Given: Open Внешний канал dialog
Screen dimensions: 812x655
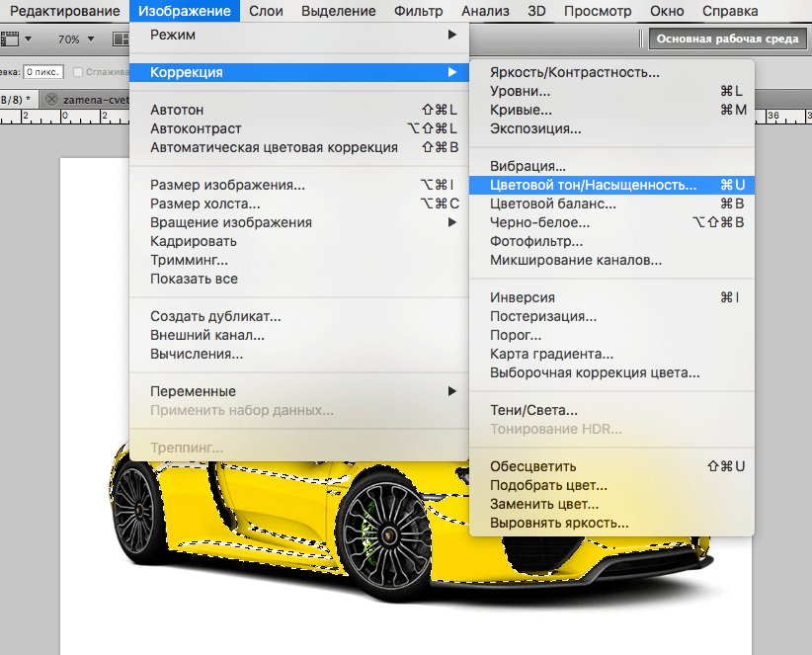Looking at the screenshot, I should (x=298, y=335).
